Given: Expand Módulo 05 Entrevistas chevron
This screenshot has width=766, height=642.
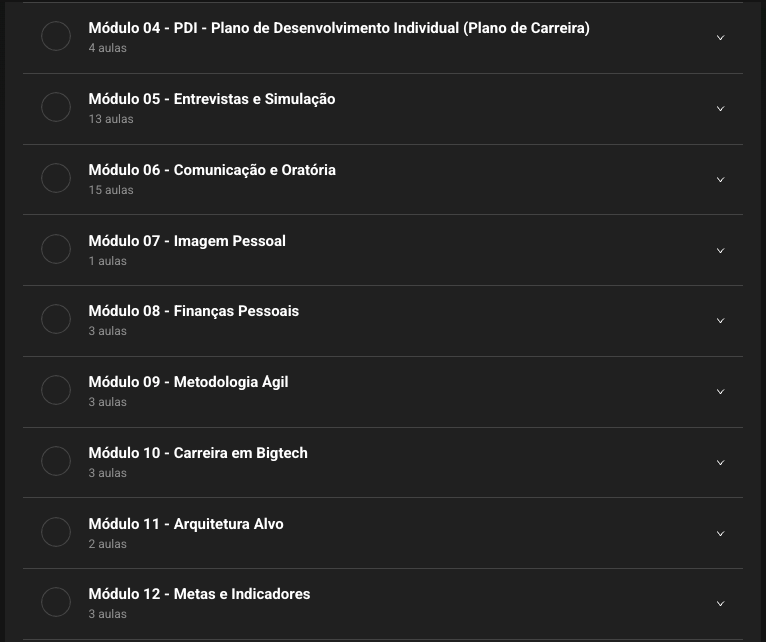Looking at the screenshot, I should [x=720, y=109].
